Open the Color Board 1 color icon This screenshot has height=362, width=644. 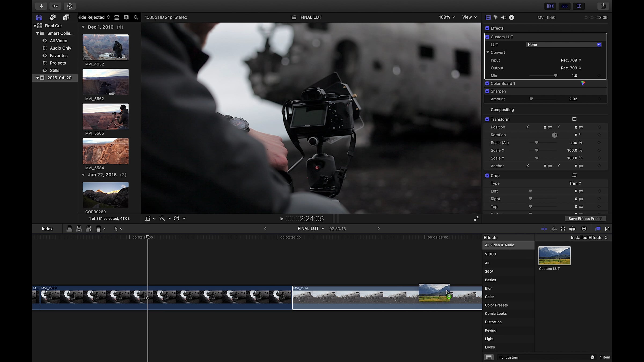pos(583,83)
